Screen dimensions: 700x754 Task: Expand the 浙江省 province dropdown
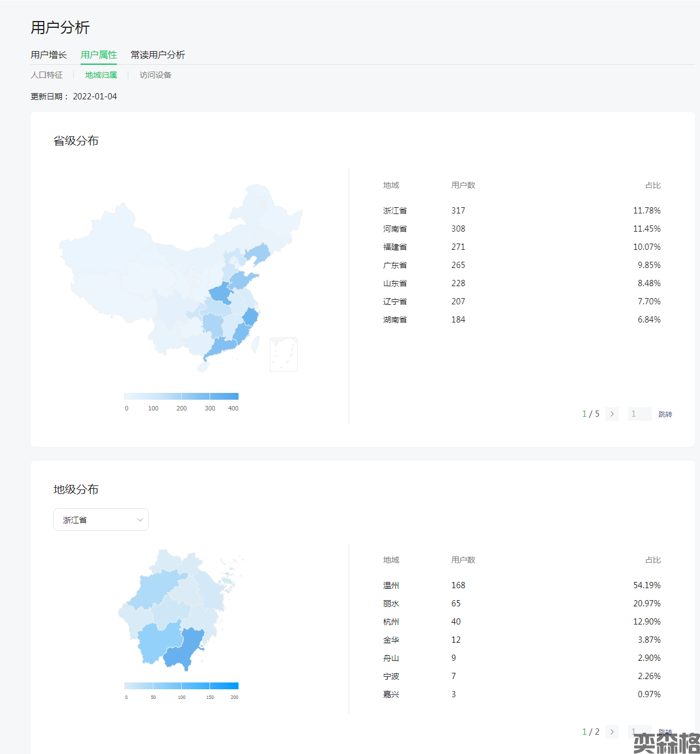[x=100, y=520]
